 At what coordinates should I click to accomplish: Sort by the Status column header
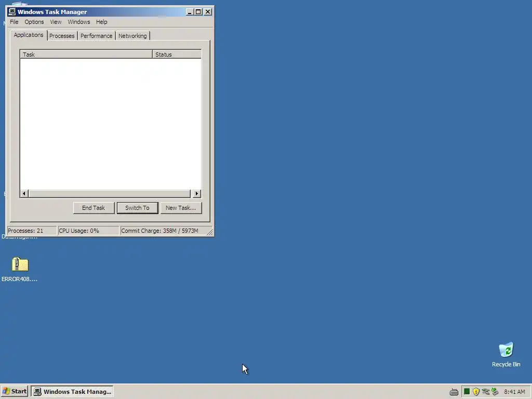[x=177, y=54]
